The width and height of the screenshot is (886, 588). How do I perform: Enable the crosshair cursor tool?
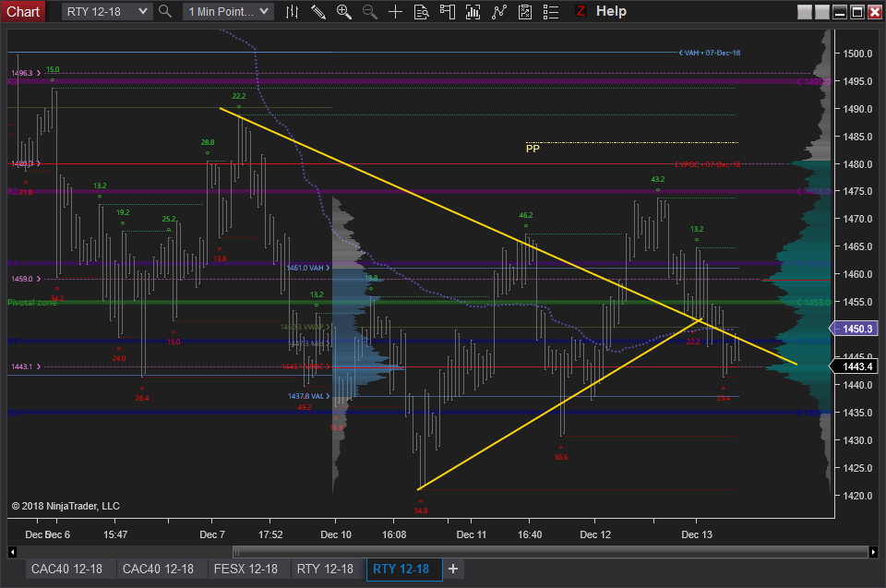coord(396,11)
